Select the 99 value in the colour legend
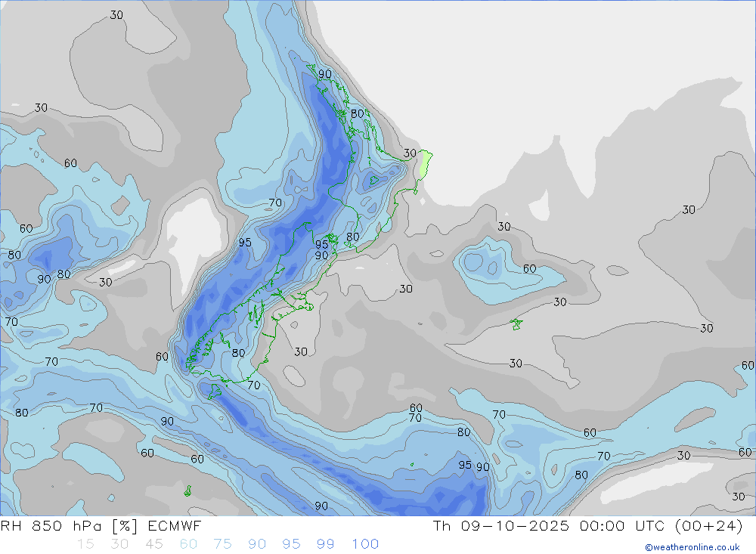 click(x=325, y=544)
